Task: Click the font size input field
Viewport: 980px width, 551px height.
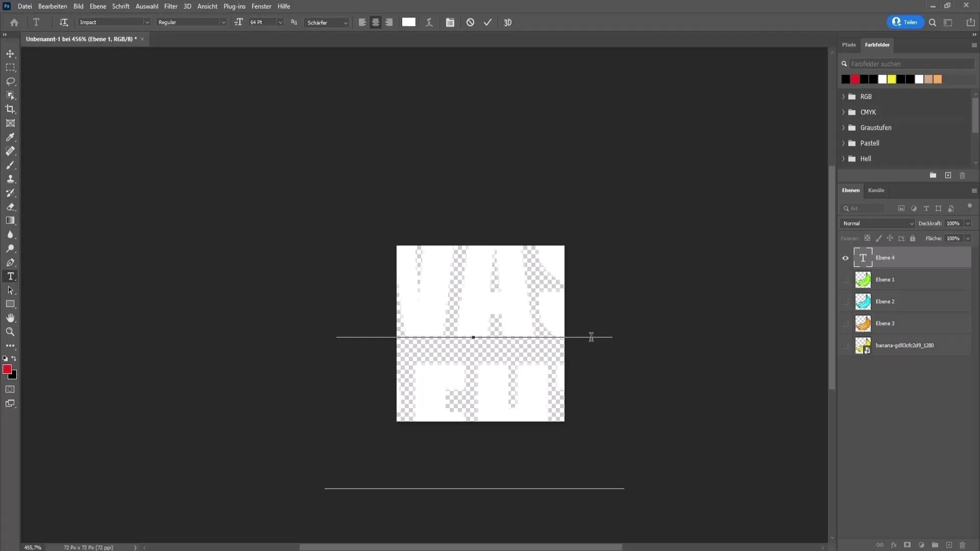Action: [262, 22]
